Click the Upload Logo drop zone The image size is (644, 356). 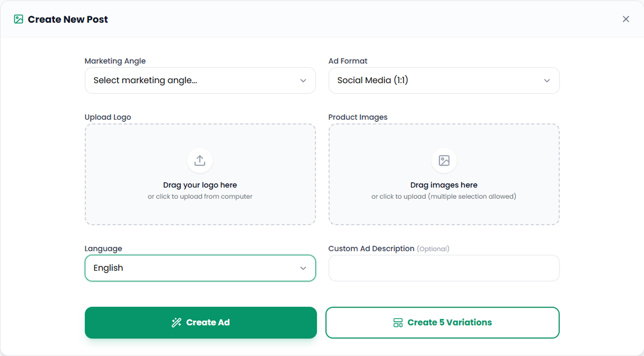pos(200,174)
